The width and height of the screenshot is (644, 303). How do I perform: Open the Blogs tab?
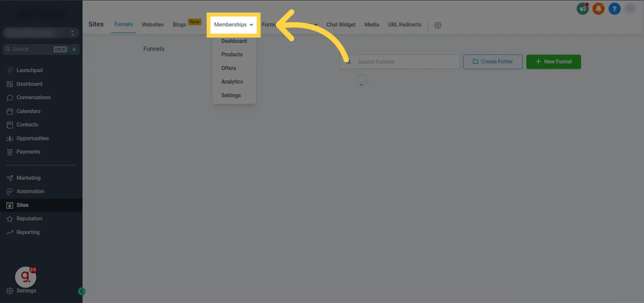coord(180,25)
